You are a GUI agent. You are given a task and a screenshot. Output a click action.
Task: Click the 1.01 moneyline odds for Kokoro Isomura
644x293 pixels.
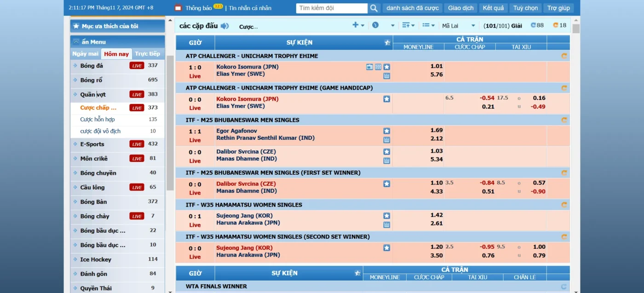point(437,66)
